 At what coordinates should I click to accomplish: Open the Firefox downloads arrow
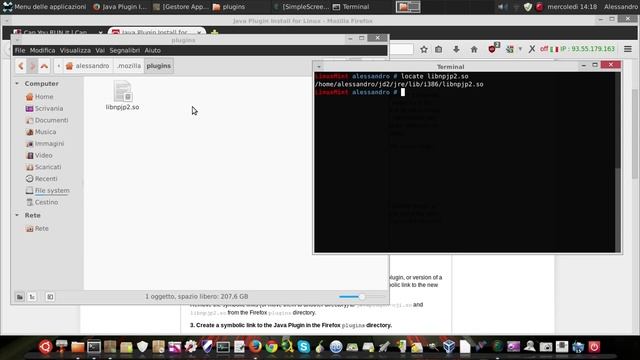click(x=456, y=49)
